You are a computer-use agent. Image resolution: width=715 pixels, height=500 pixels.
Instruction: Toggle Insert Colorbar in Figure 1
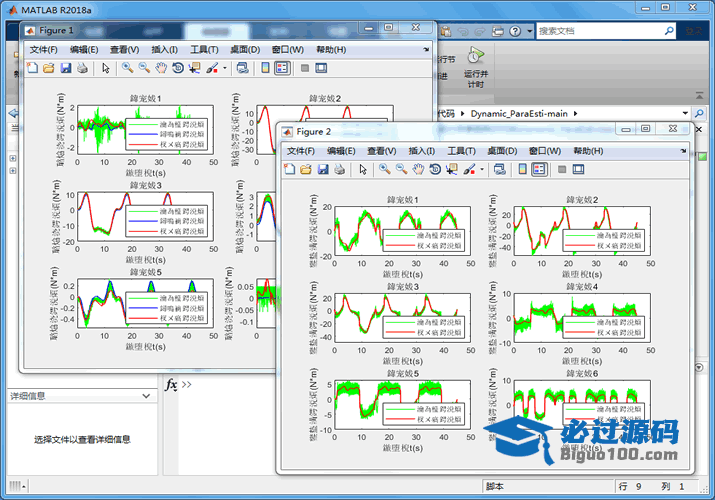coord(265,68)
